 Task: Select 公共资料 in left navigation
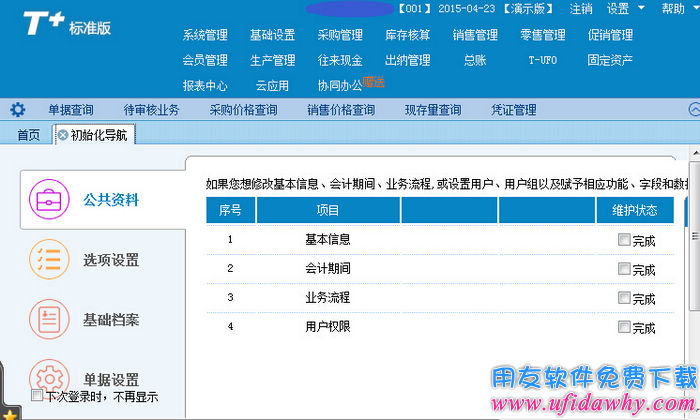[x=111, y=200]
